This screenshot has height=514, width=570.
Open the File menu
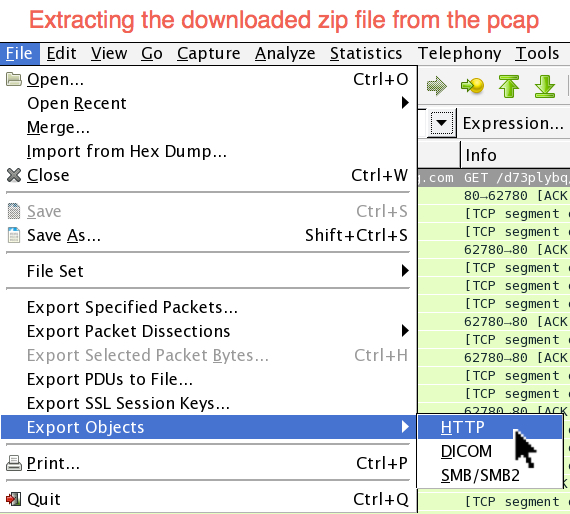click(20, 54)
